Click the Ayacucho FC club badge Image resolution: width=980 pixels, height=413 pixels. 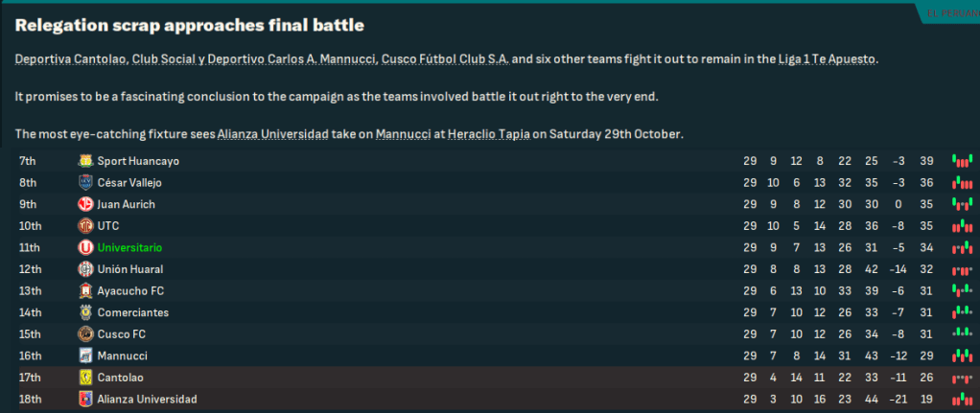[x=85, y=290]
